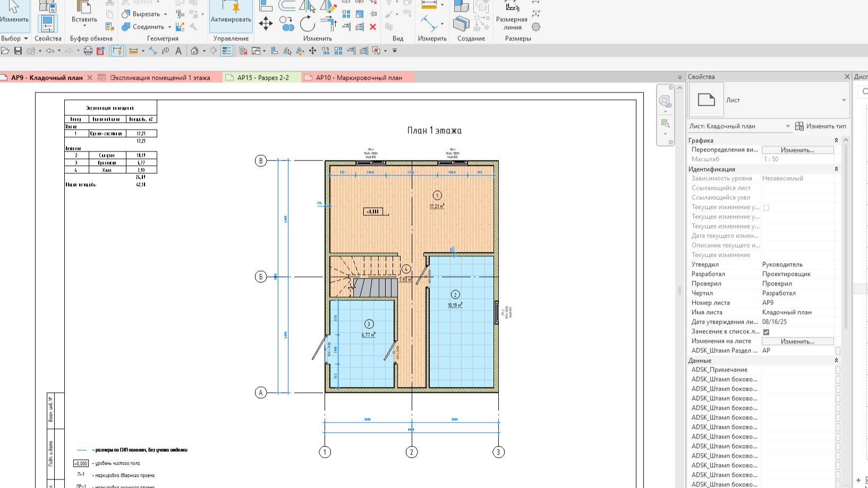The height and width of the screenshot is (488, 868).
Task: Click the Pin tool icon
Action: [x=373, y=14]
